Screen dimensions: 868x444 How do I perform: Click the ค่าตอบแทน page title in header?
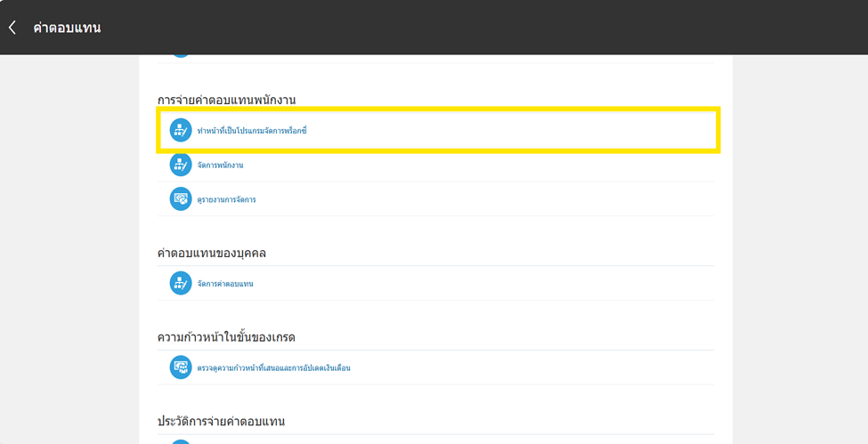click(67, 28)
